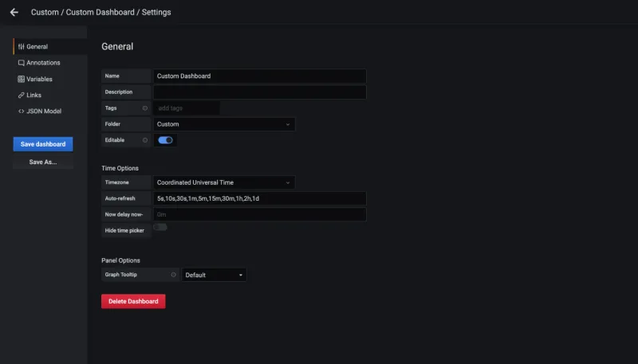Click the breadcrumb title Custom Dashboard / Settings
This screenshot has width=638, height=364.
coord(118,12)
